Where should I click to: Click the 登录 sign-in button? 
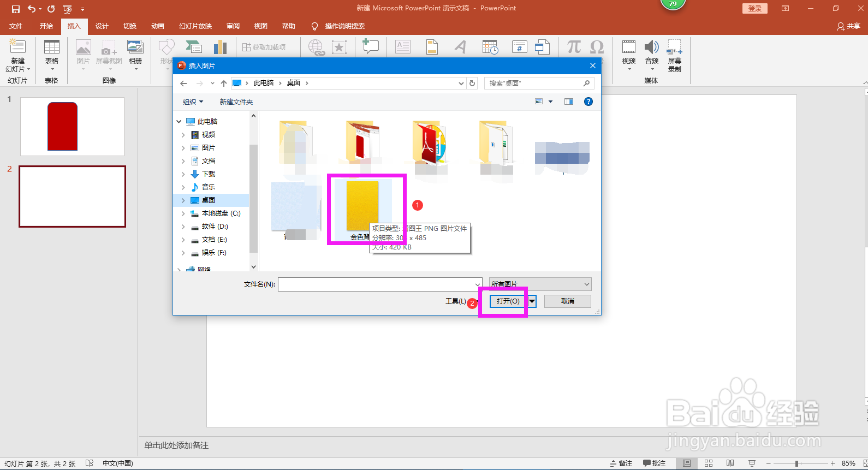coord(755,8)
